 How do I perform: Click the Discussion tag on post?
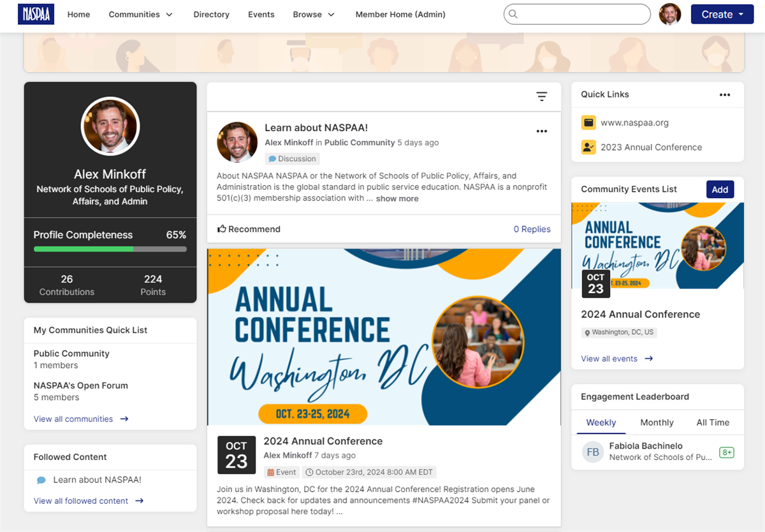[293, 159]
